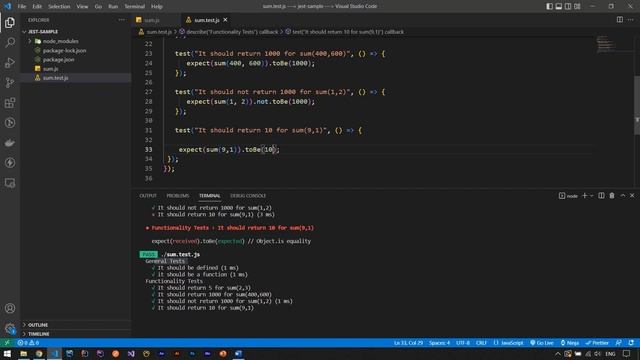Screen dimensions: 640x360
Task: Open Customize Layout button
Action: pos(577,6)
